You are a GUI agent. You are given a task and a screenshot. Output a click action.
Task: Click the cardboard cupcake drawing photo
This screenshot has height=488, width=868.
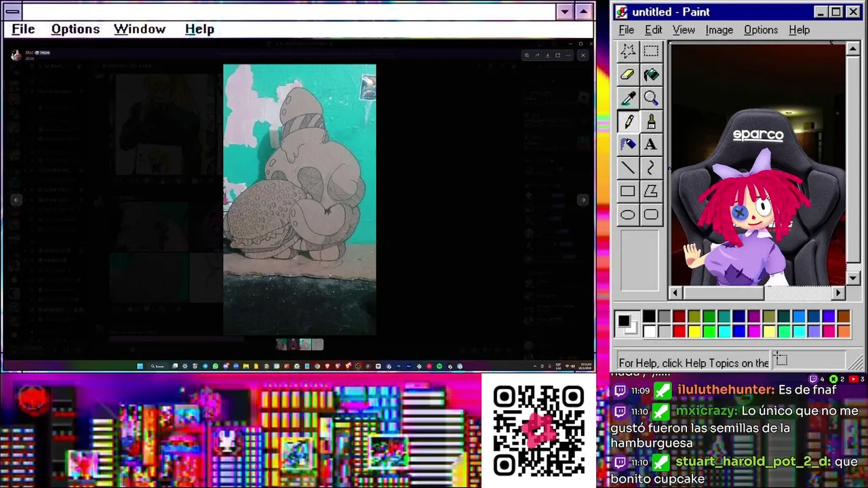[x=299, y=200]
